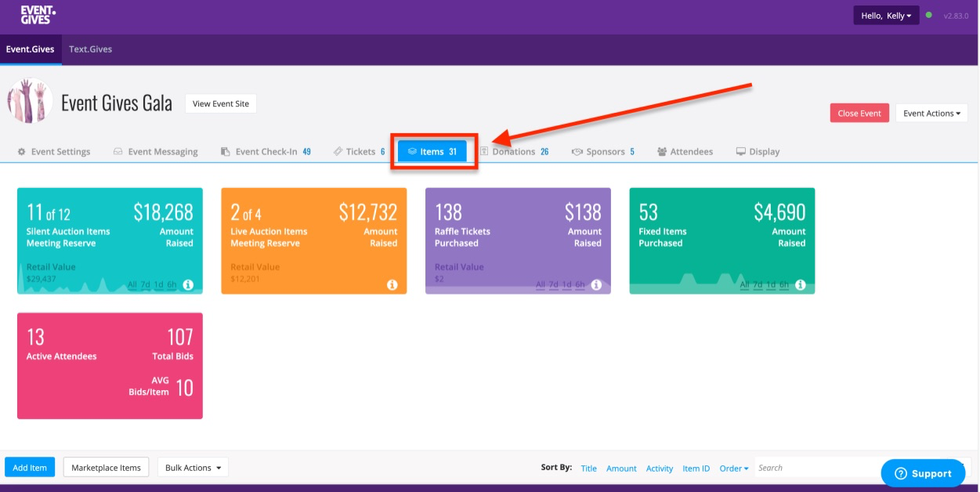Open the Event Actions dropdown
The image size is (980, 492).
point(932,114)
